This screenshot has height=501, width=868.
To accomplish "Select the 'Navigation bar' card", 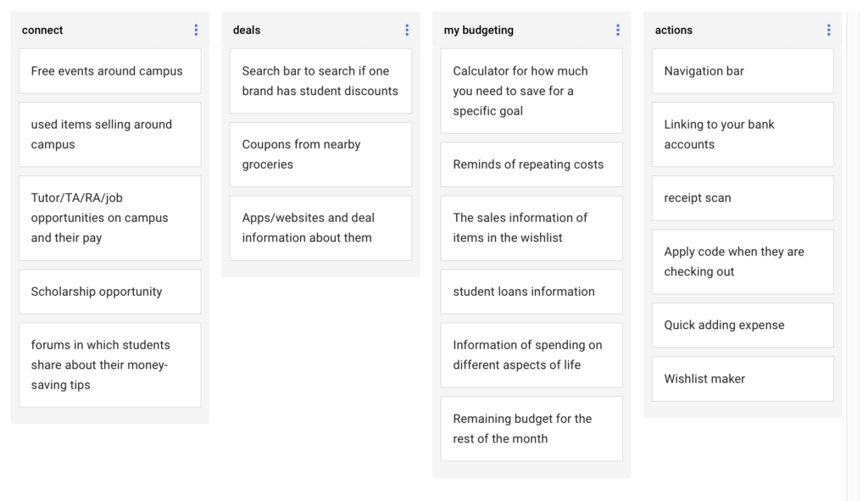I will (x=743, y=71).
